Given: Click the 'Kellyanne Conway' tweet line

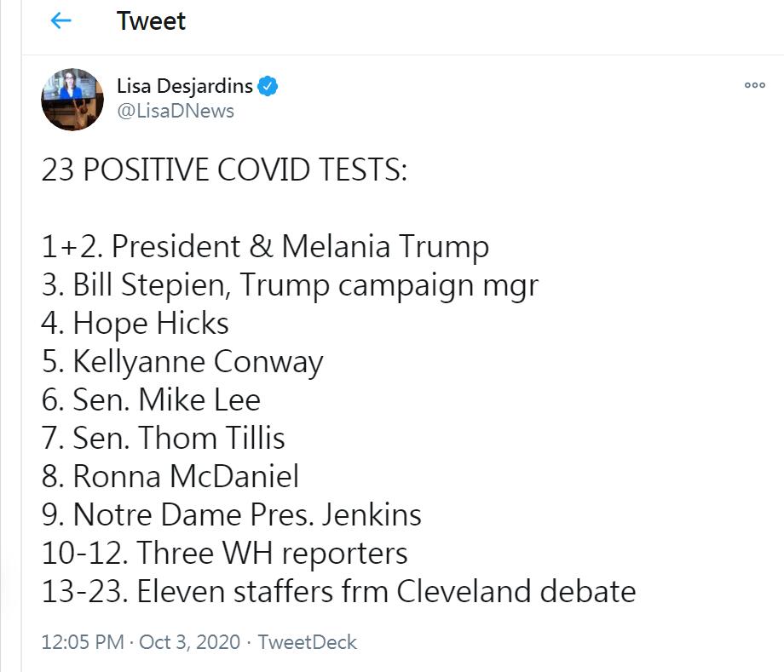Looking at the screenshot, I should [182, 362].
